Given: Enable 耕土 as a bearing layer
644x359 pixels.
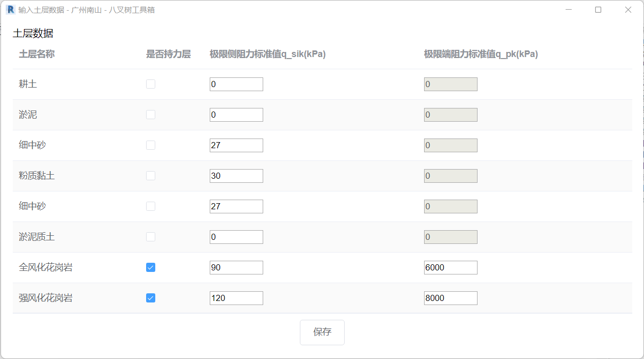Looking at the screenshot, I should coord(151,84).
